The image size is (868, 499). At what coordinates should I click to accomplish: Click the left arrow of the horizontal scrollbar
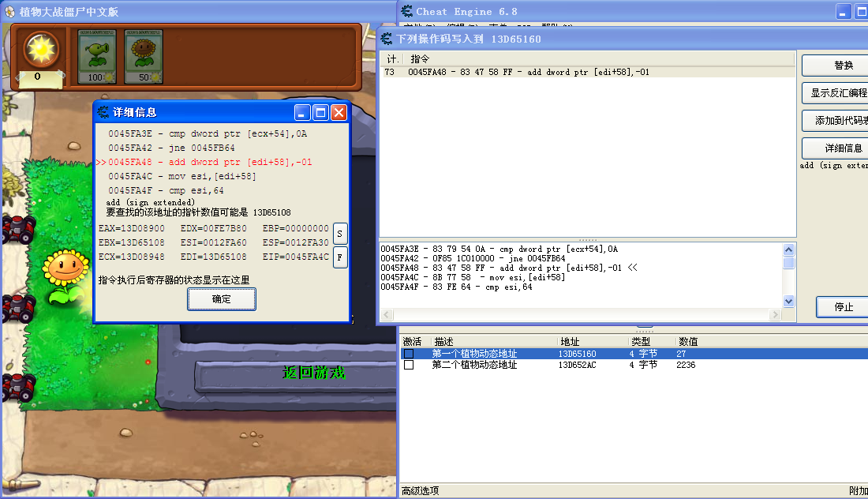point(387,314)
